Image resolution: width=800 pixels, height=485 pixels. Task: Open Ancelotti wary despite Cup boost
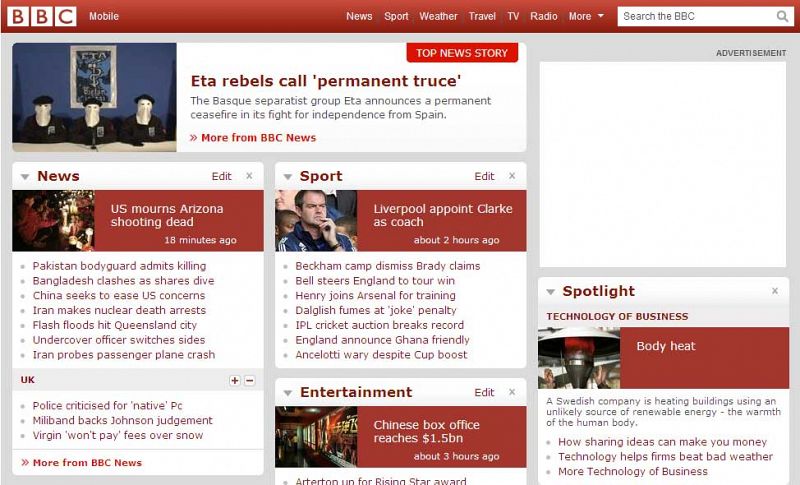click(x=381, y=355)
